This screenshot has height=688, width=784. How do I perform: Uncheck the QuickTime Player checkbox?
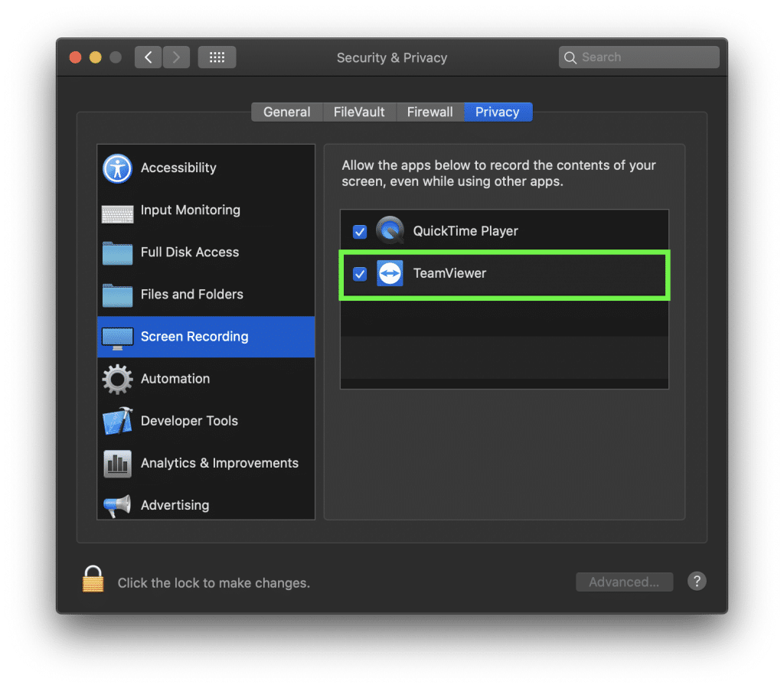pyautogui.click(x=360, y=231)
